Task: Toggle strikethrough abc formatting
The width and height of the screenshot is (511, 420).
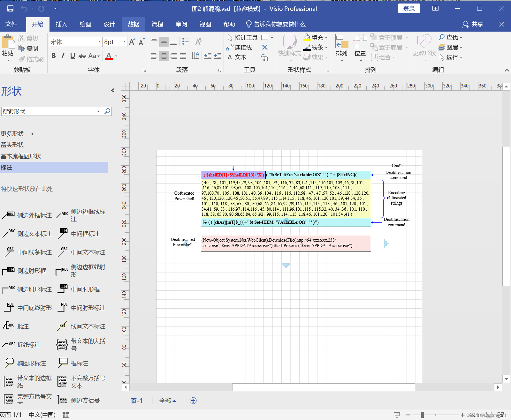Action: coord(82,56)
